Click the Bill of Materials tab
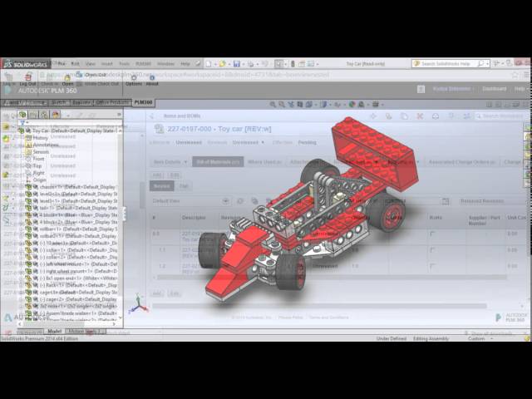Screen dimensions: 532x399 pos(218,162)
